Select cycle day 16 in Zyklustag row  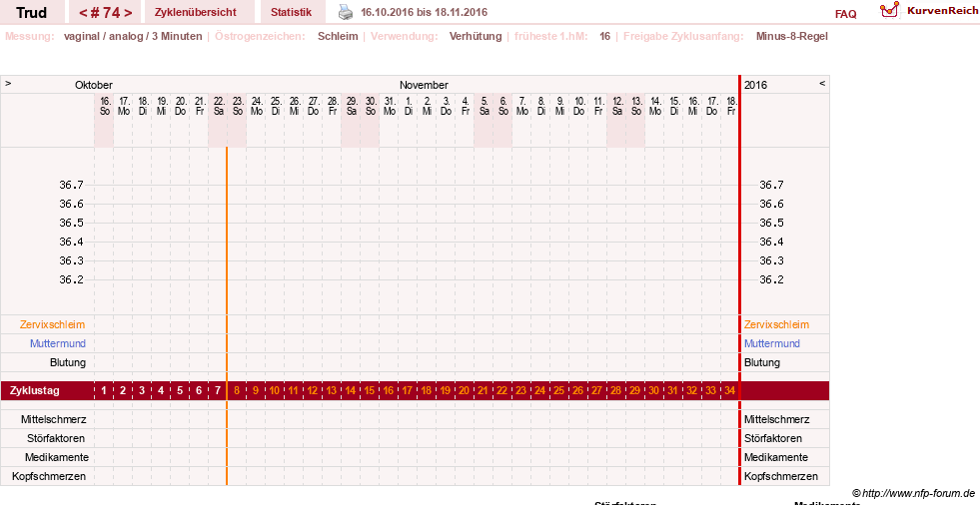coord(389,391)
